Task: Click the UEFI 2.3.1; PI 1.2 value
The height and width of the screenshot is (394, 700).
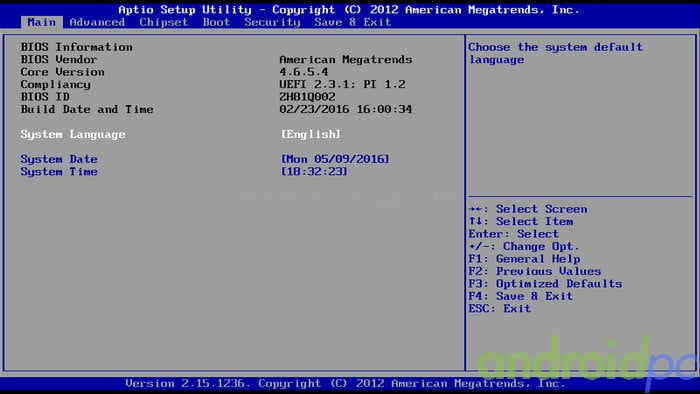Action: tap(342, 85)
